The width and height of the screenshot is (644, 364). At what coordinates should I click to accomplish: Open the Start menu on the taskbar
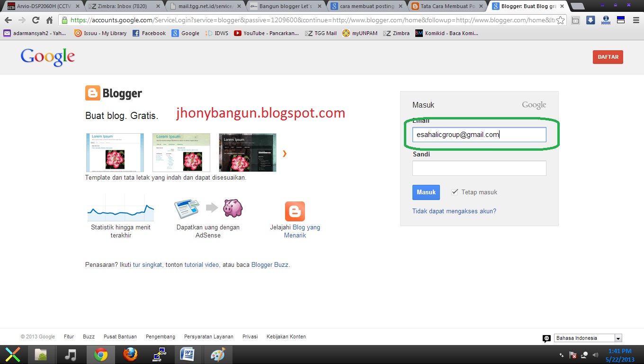pos(13,355)
